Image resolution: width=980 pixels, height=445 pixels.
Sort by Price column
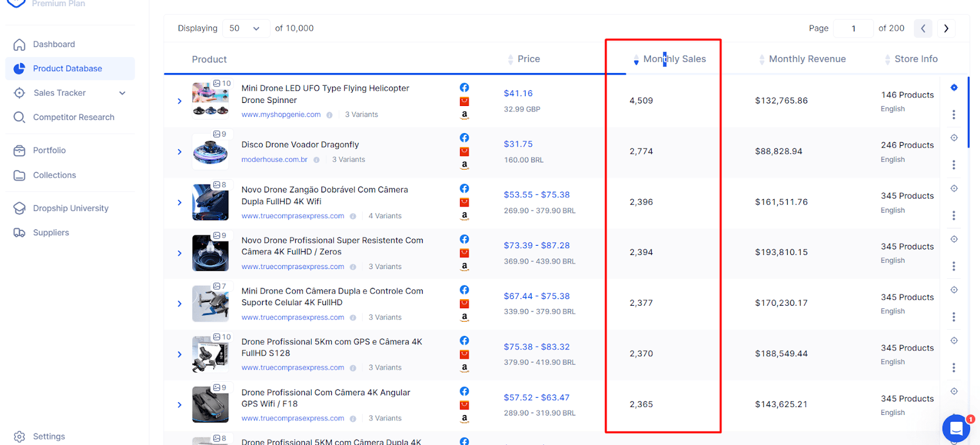click(x=524, y=59)
